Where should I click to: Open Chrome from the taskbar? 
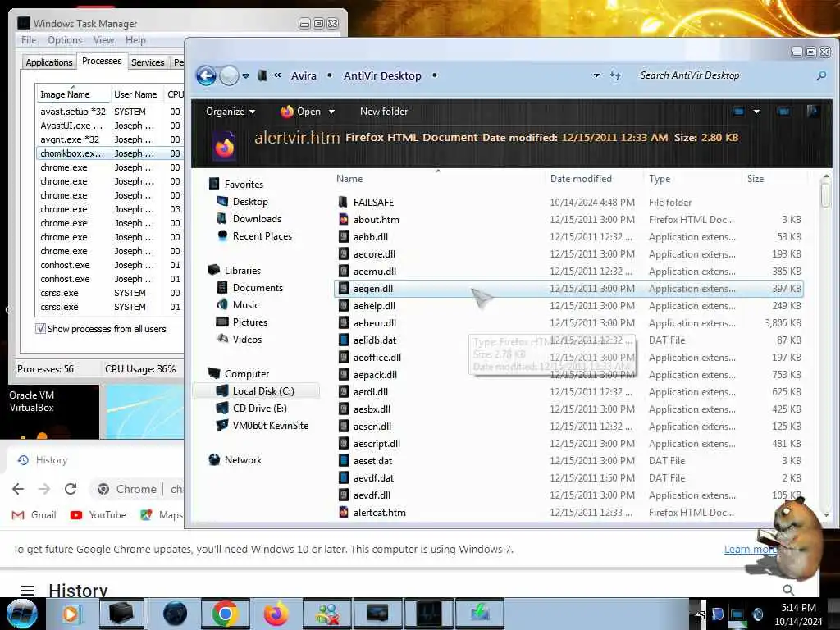(226, 614)
